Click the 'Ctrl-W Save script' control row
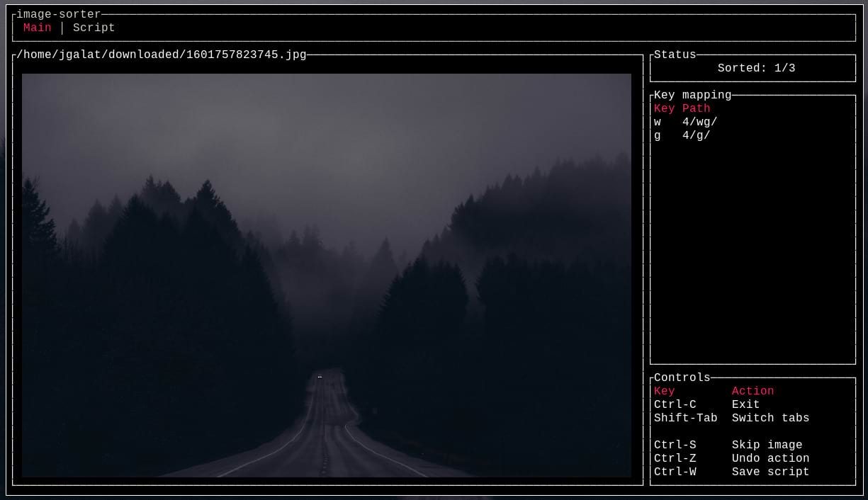Image resolution: width=868 pixels, height=500 pixels. pos(753,472)
